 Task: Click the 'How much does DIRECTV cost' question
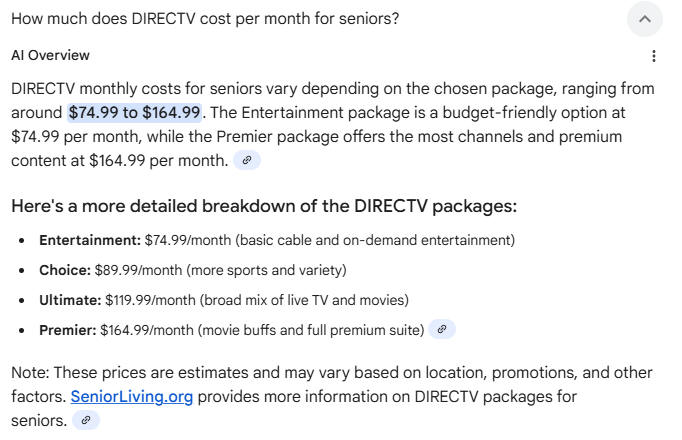(205, 19)
